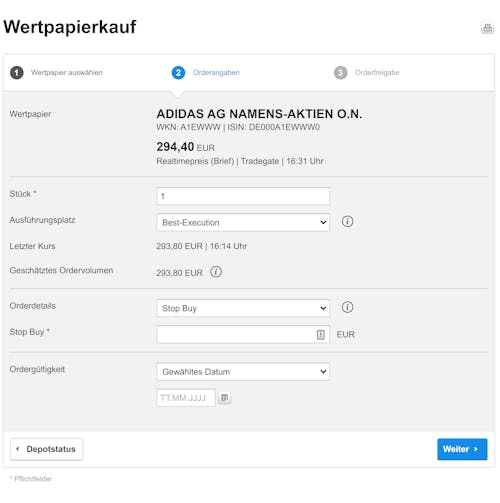Click step 3 circle icon
The height and width of the screenshot is (503, 500).
[340, 73]
